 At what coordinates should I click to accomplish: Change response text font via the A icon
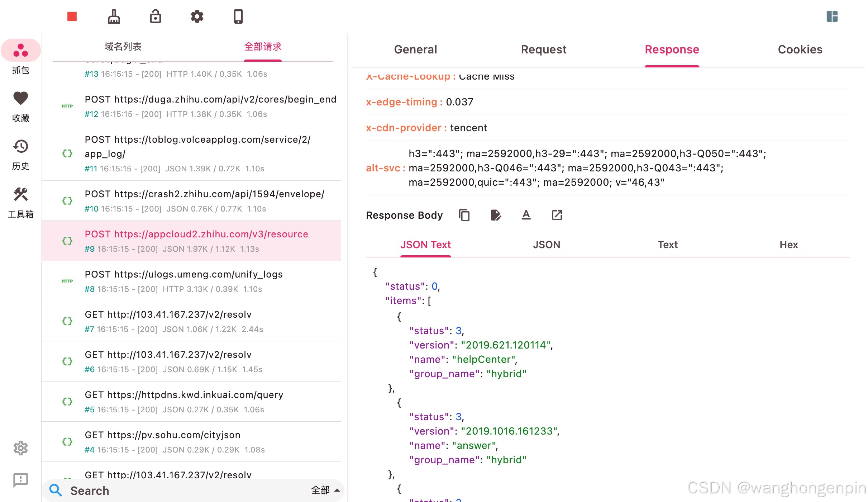526,215
